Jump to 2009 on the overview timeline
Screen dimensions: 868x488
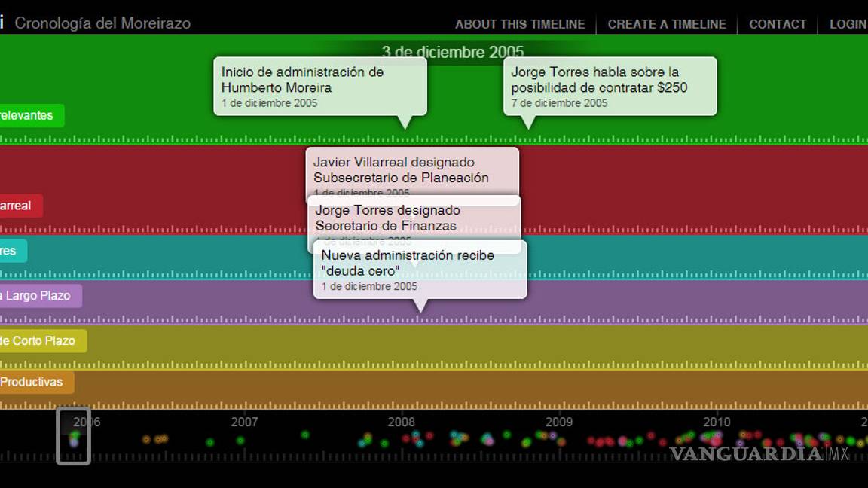point(558,422)
